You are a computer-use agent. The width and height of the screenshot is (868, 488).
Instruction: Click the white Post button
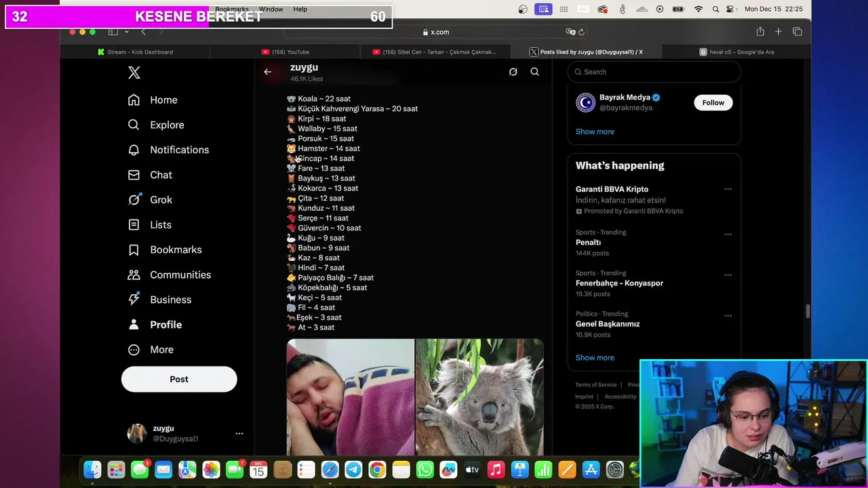click(179, 379)
